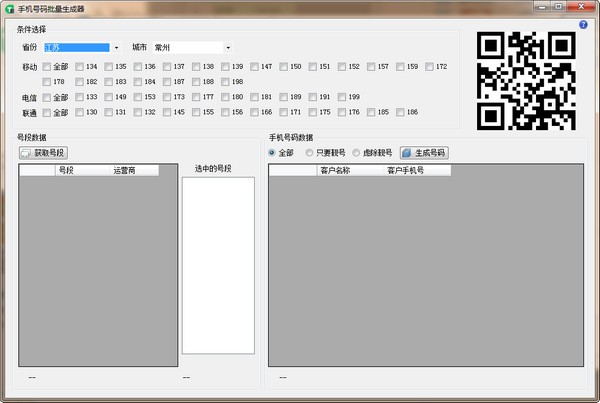Check 全部 in the 联通 row
Viewport: 600px width, 403px height.
(x=47, y=113)
